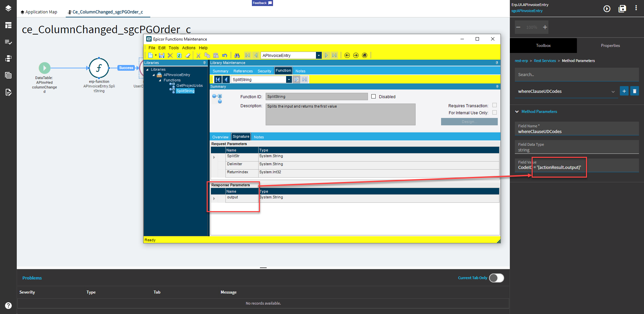Open the Application Map tab
The width and height of the screenshot is (644, 314).
point(39,12)
